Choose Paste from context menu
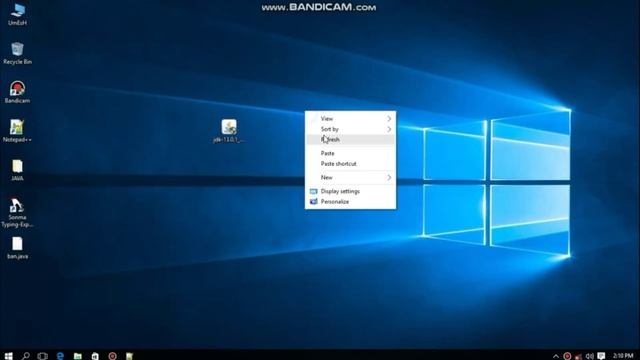Screen dimensions: 640x360 pyautogui.click(x=350, y=153)
